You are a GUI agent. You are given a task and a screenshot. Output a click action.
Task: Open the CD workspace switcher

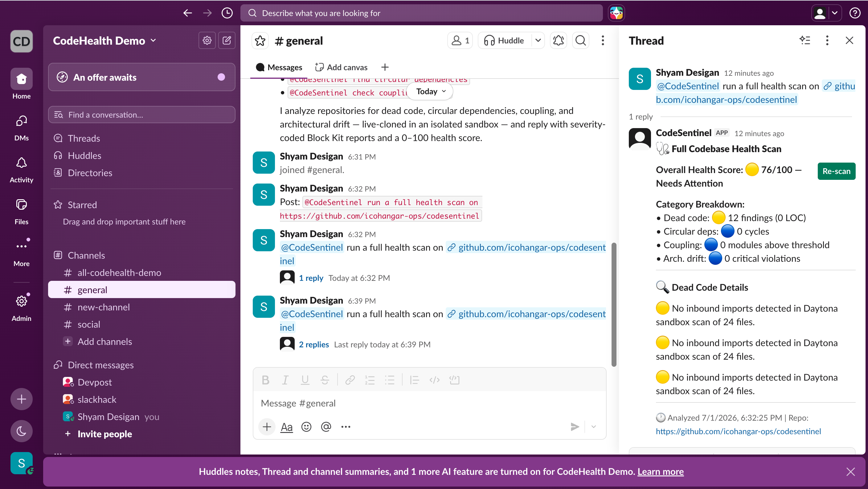pos(22,41)
